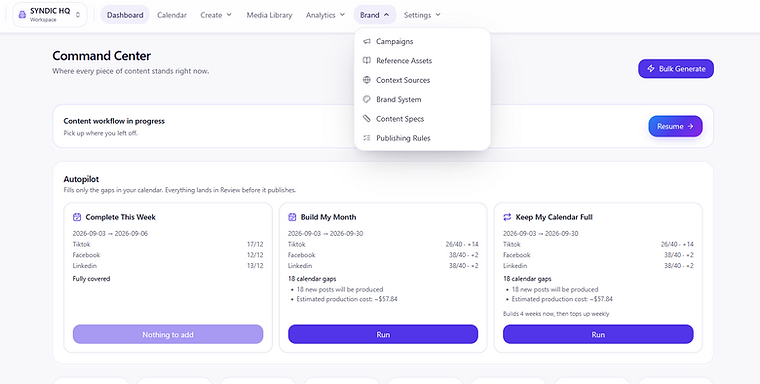Expand the Analytics dropdown

click(325, 15)
